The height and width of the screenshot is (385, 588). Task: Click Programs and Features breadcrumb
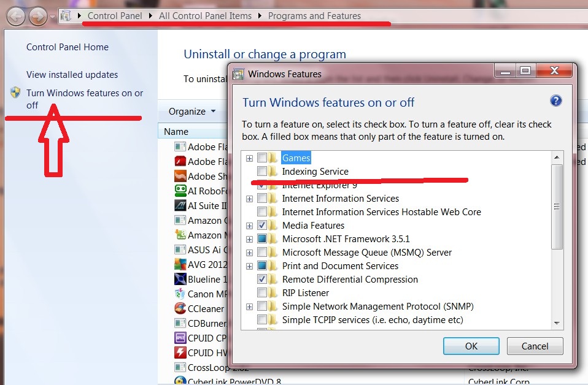click(314, 16)
